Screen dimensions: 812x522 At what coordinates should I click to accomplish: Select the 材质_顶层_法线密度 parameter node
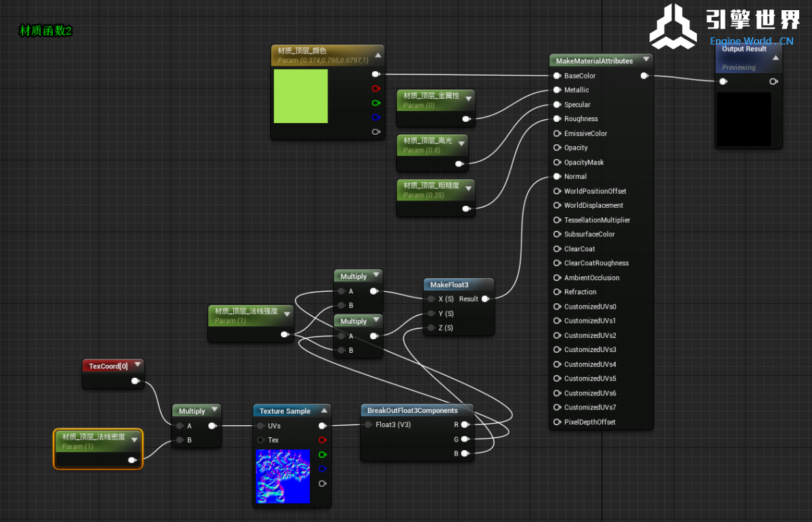point(93,437)
